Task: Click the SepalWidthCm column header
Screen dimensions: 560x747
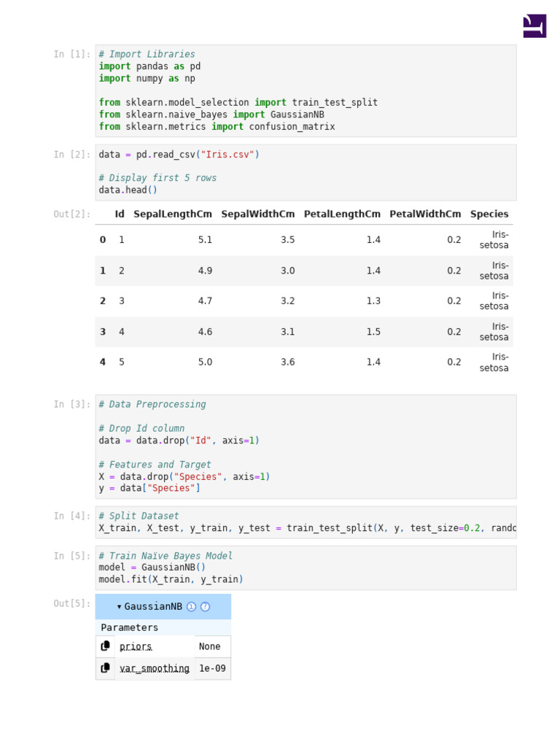Action: pyautogui.click(x=258, y=214)
